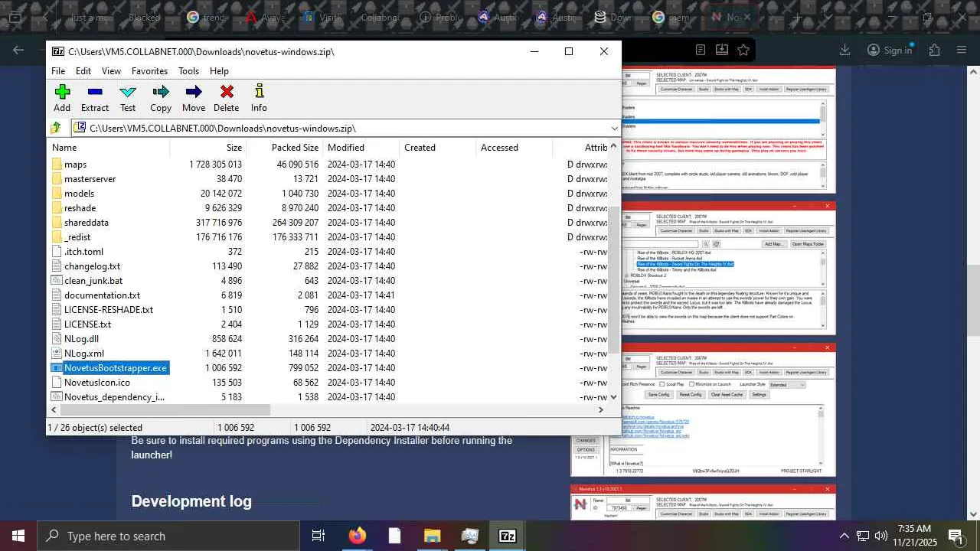Viewport: 980px width, 551px height.
Task: Select the _redist folder
Action: 77,237
